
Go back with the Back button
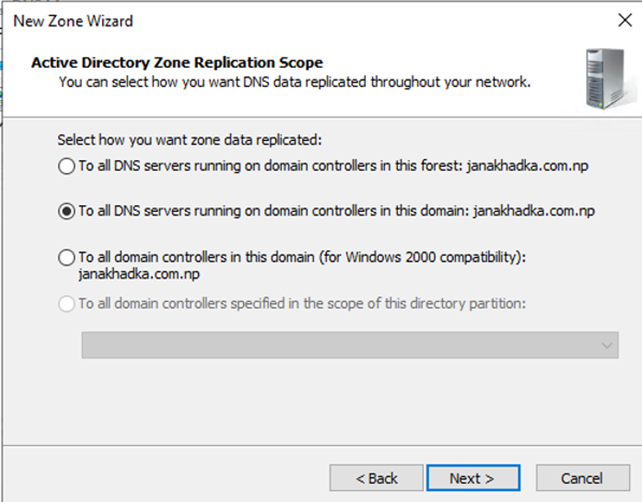tap(376, 478)
